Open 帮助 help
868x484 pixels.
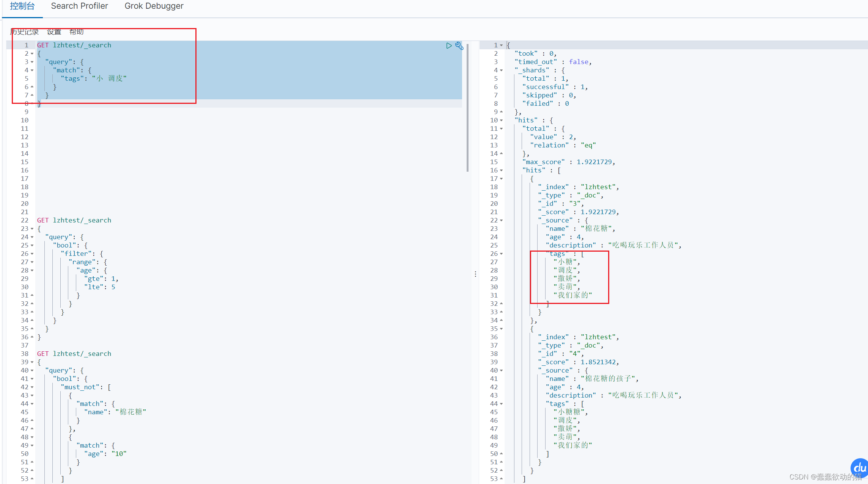[x=76, y=32]
